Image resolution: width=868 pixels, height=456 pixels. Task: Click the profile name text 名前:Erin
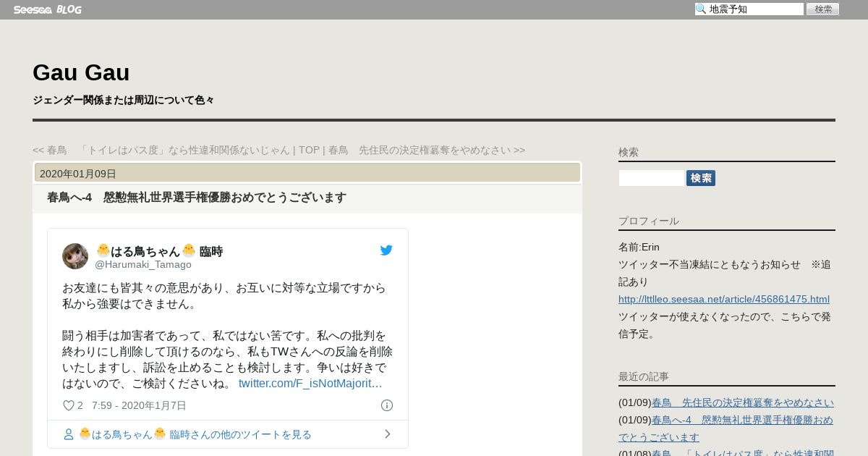click(639, 247)
